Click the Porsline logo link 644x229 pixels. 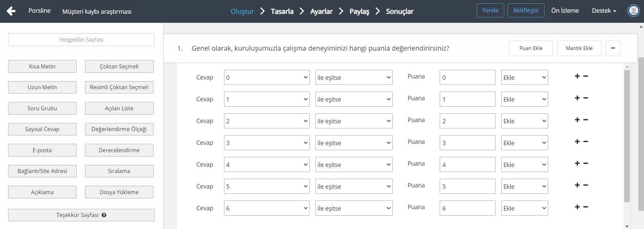(40, 11)
